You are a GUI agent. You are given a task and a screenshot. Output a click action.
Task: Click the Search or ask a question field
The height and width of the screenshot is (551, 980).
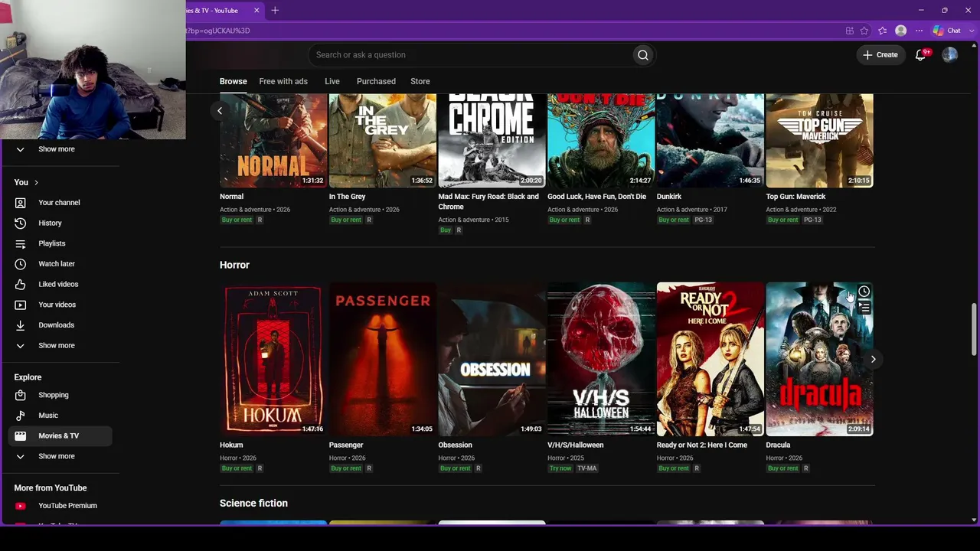click(x=470, y=55)
